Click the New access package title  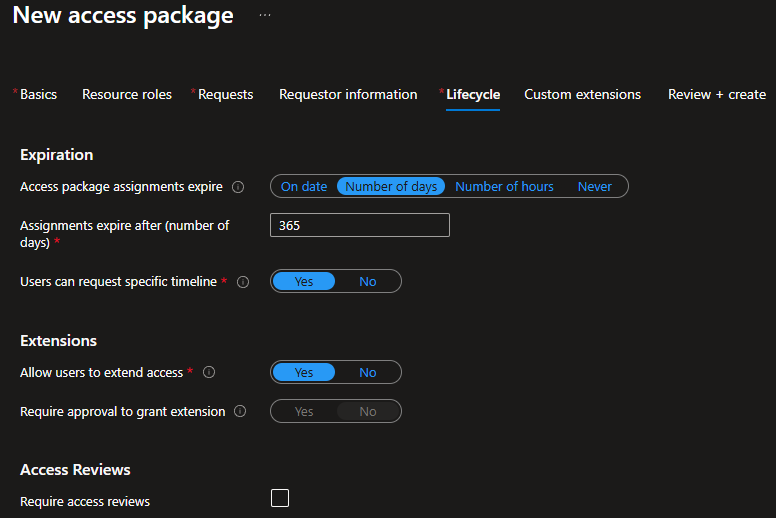point(123,15)
